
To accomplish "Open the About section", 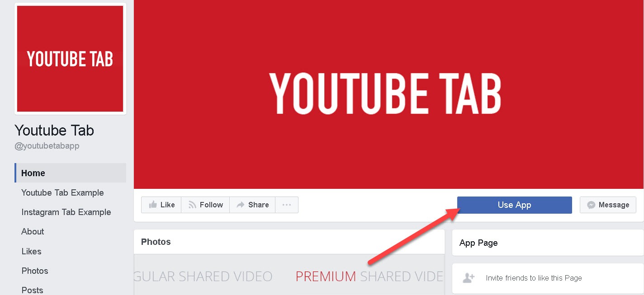I will (x=32, y=231).
